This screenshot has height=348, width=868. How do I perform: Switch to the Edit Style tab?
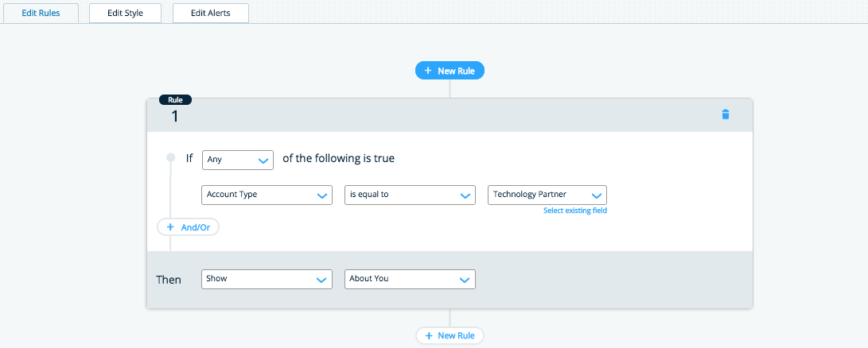(125, 13)
